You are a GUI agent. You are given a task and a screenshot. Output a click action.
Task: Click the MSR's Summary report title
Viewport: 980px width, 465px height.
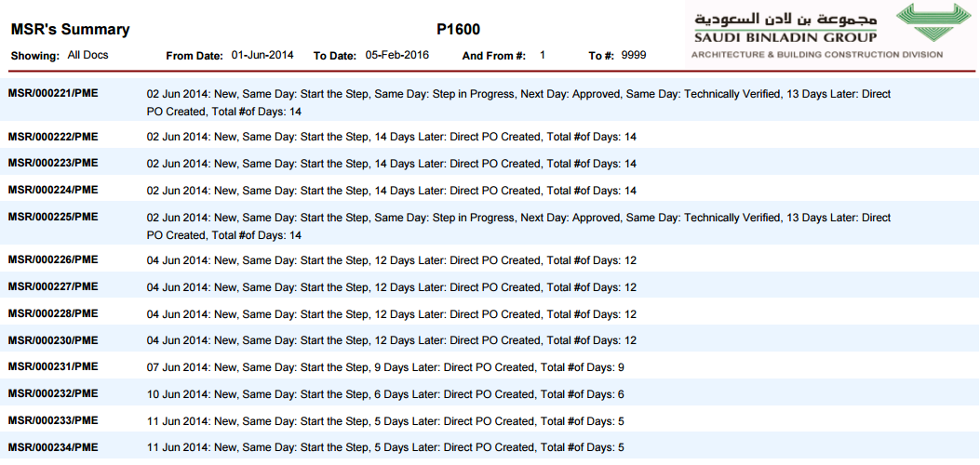(71, 30)
